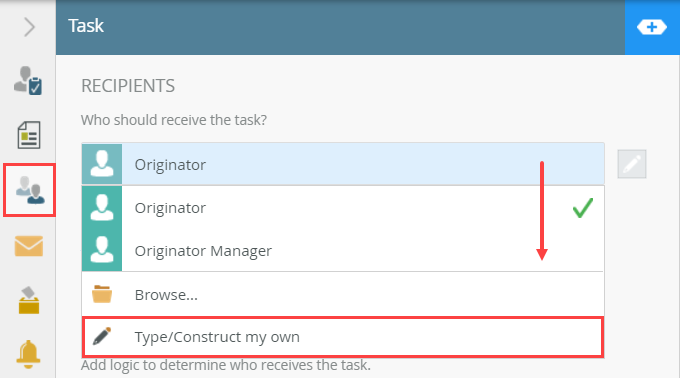The height and width of the screenshot is (378, 680).
Task: Click the green checkmark next to Originator
Action: [582, 208]
